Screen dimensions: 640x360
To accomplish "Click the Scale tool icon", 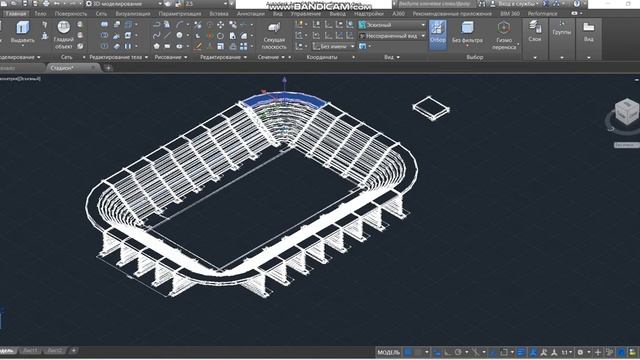I will click(x=220, y=46).
